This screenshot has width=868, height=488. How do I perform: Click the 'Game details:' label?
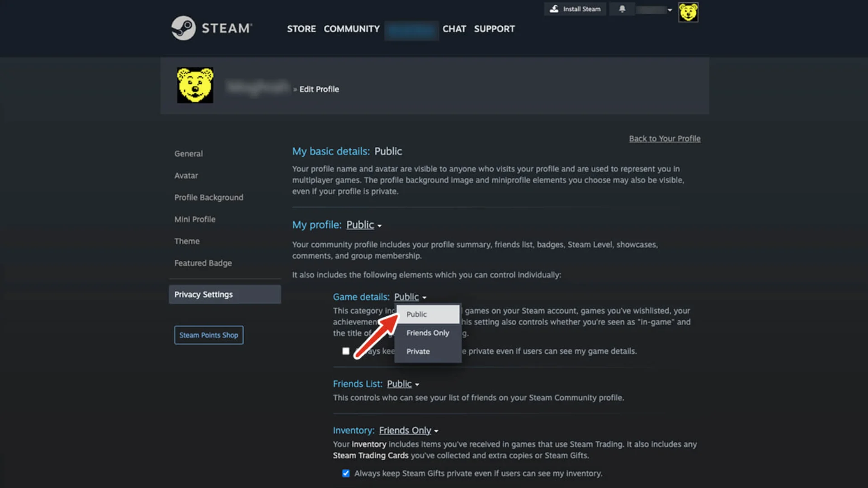[x=361, y=297]
